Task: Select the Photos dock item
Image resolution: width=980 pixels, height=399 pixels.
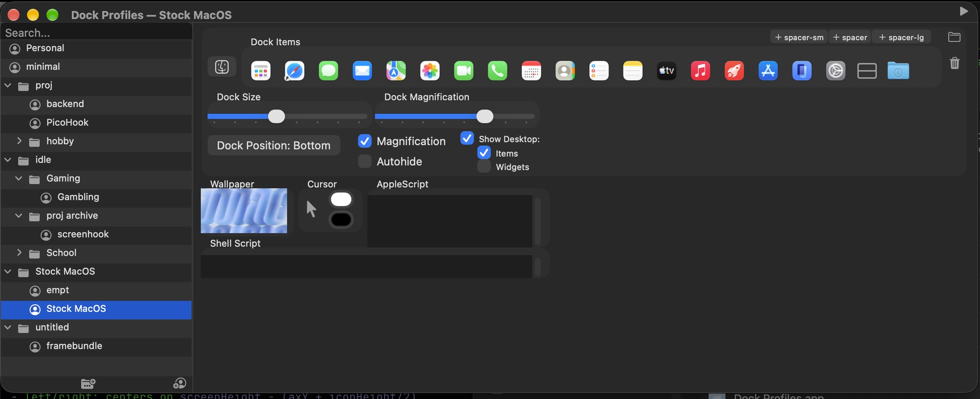Action: coord(430,71)
